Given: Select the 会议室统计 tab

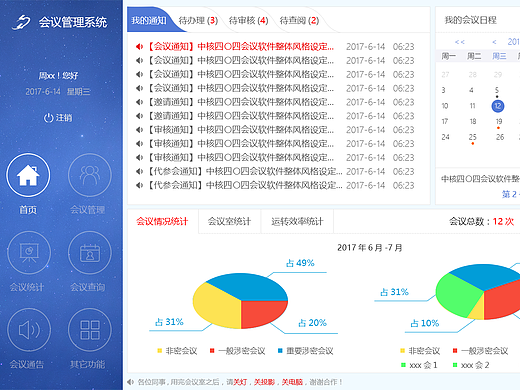Looking at the screenshot, I should [x=229, y=221].
